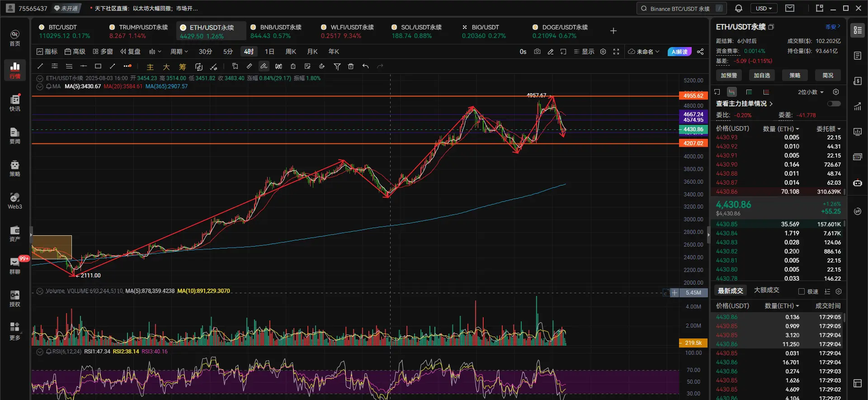This screenshot has width=868, height=400.
Task: Click the green 4430.86 current price label
Action: point(693,129)
